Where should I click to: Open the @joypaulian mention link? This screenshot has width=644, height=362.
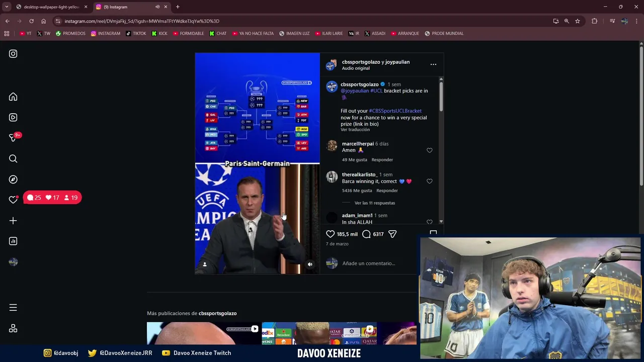[355, 91]
